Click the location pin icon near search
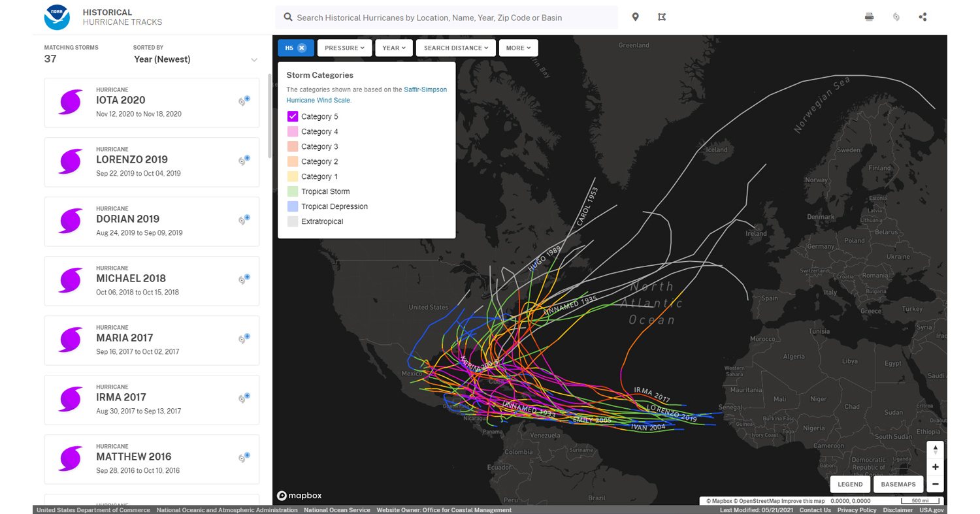 [635, 17]
